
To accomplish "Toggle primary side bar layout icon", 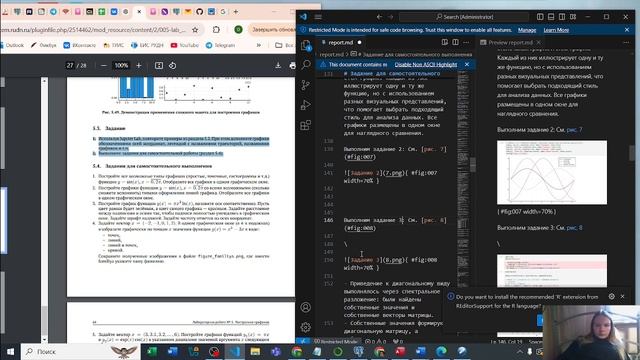I will [540, 17].
